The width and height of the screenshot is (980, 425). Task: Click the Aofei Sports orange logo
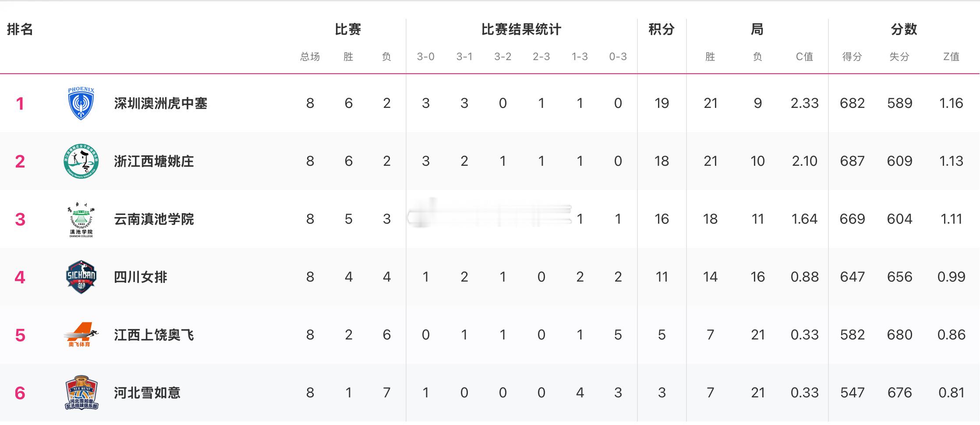(81, 335)
